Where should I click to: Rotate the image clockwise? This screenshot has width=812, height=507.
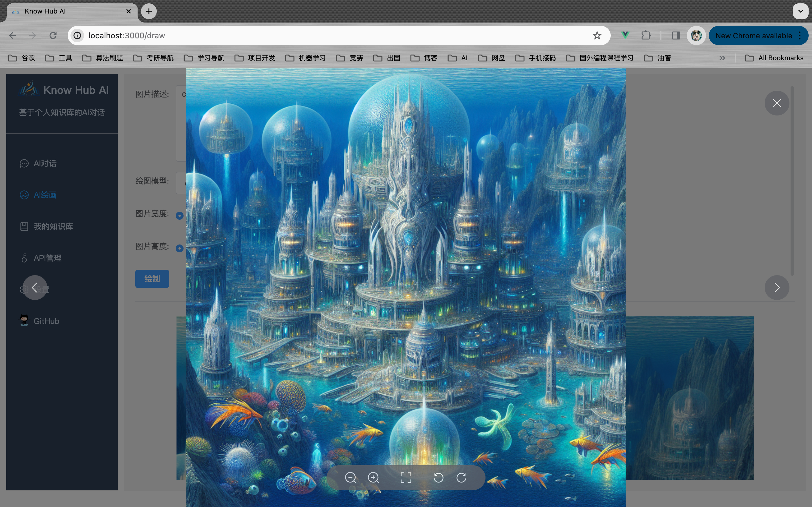[461, 477]
